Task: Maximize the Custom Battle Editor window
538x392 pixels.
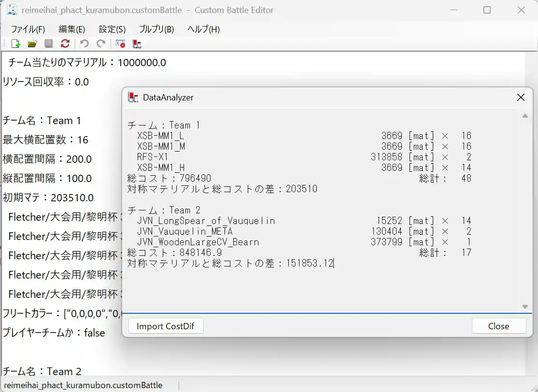Action: coord(487,10)
